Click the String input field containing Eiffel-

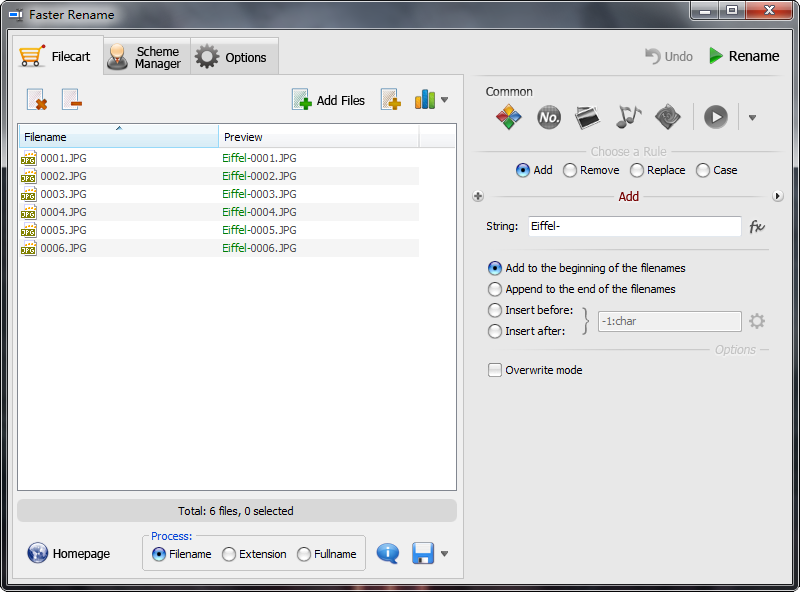634,227
